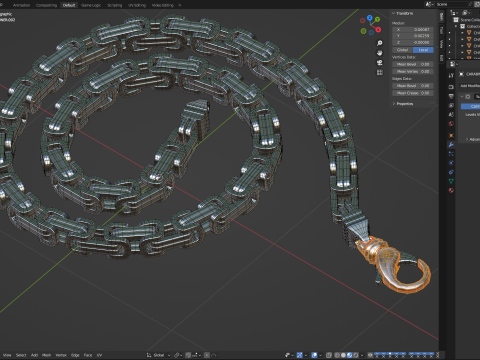Image resolution: width=480 pixels, height=360 pixels.
Task: Open the Edge menu
Action: tap(75, 355)
